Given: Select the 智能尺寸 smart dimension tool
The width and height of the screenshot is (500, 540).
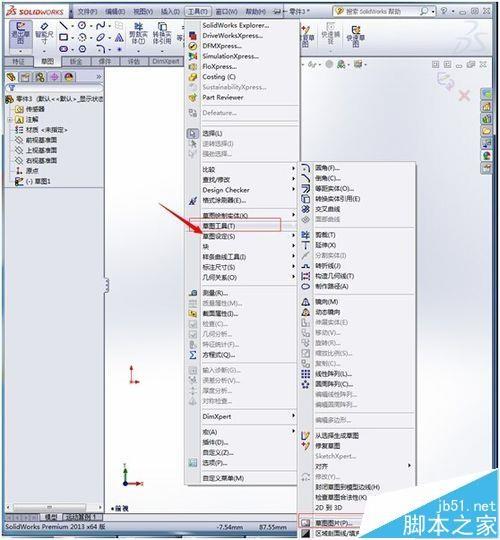Looking at the screenshot, I should pos(44,34).
